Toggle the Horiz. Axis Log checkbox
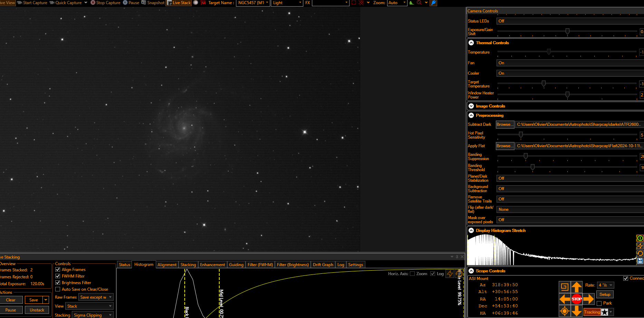The height and width of the screenshot is (318, 644). pos(433,274)
